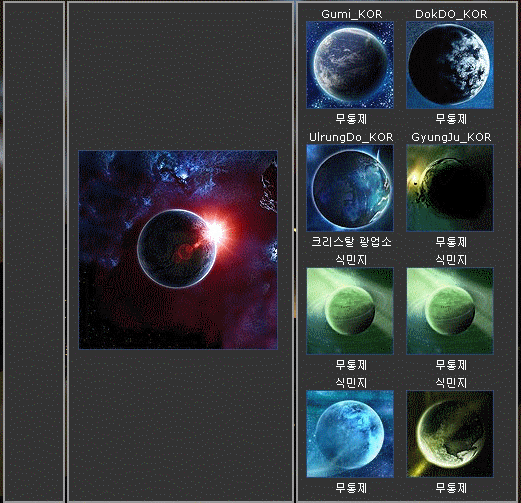Select the right green 식민지 planet thumbnail
The width and height of the screenshot is (521, 503).
(450, 311)
